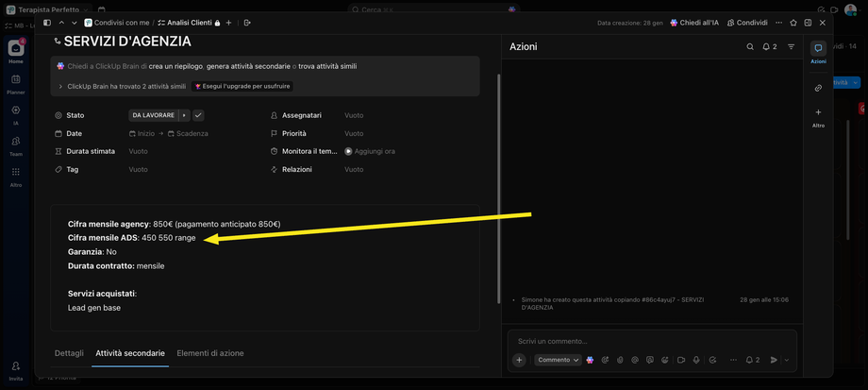868x390 pixels.
Task: Open the Condividi share dialog
Action: click(747, 23)
